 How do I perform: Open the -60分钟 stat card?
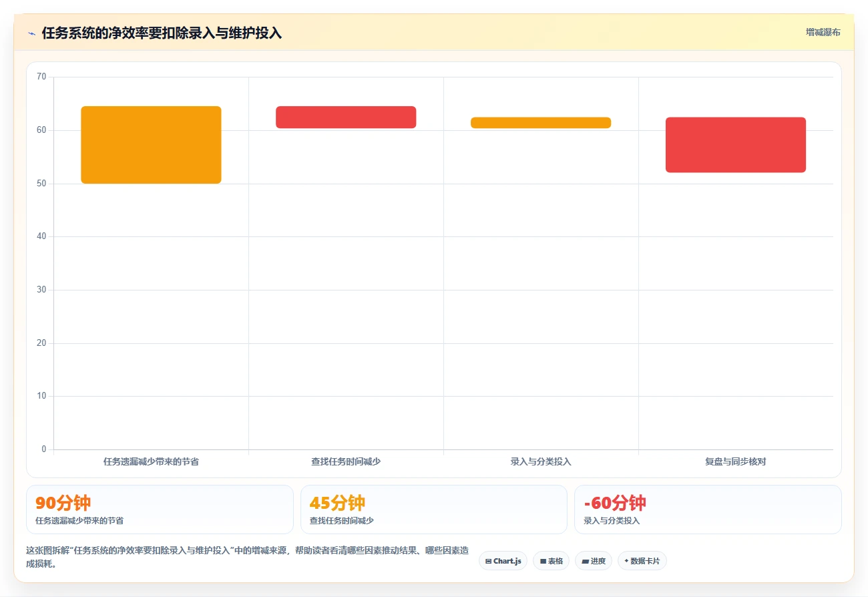pyautogui.click(x=708, y=510)
